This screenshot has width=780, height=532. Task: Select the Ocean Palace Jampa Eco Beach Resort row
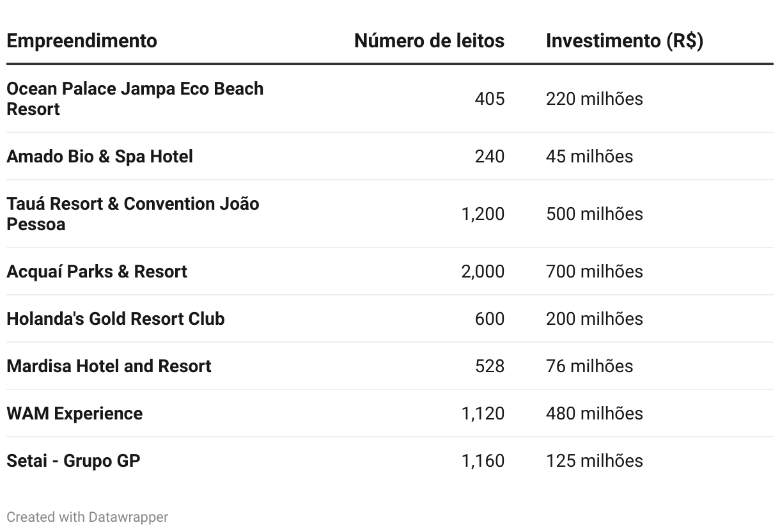390,99
